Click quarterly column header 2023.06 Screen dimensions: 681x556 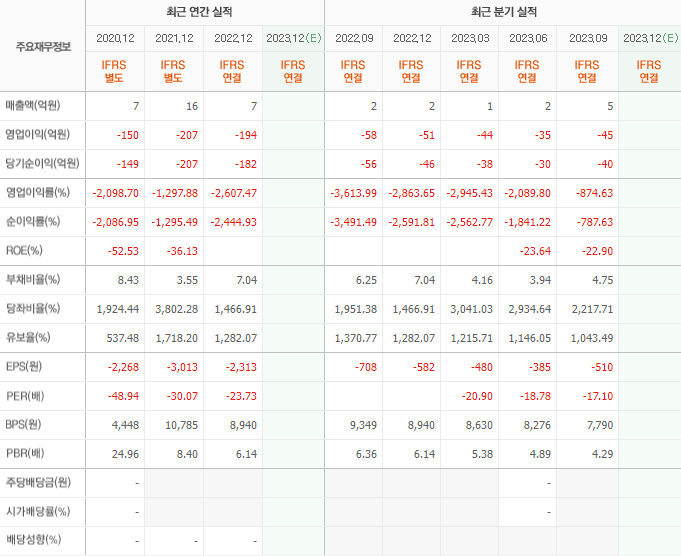[528, 38]
